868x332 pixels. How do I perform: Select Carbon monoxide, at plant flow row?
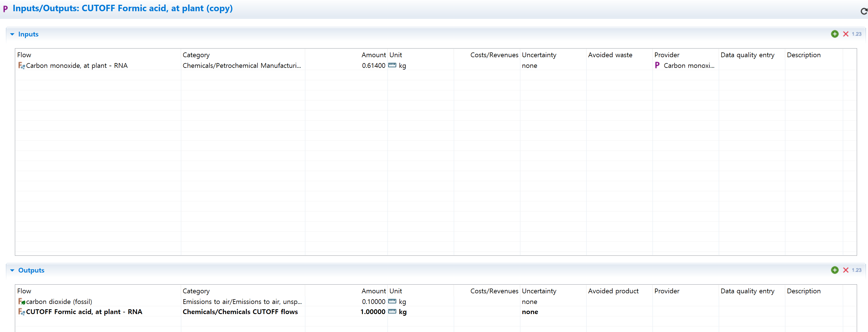click(76, 66)
